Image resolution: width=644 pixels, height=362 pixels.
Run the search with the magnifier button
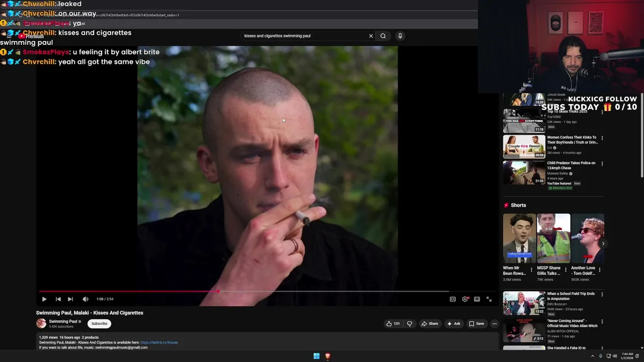pyautogui.click(x=383, y=36)
